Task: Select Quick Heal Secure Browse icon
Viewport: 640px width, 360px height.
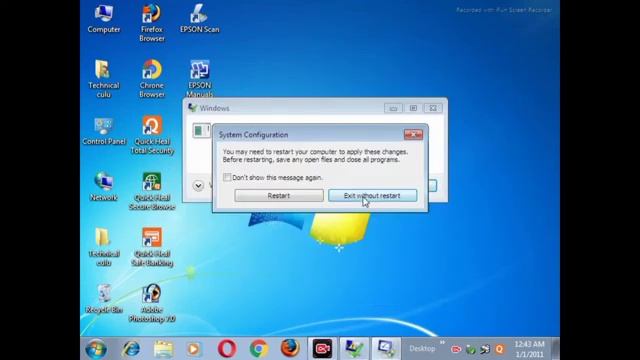Action: pyautogui.click(x=152, y=191)
